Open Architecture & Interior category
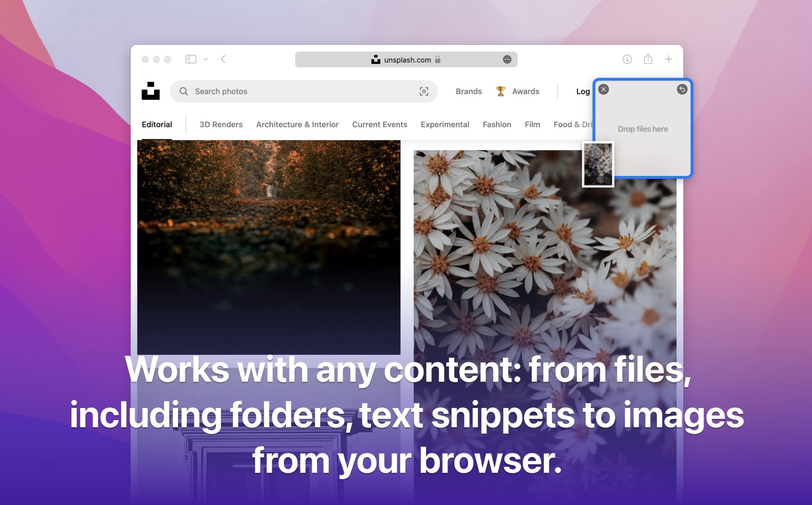Viewport: 812px width, 505px height. click(x=297, y=125)
